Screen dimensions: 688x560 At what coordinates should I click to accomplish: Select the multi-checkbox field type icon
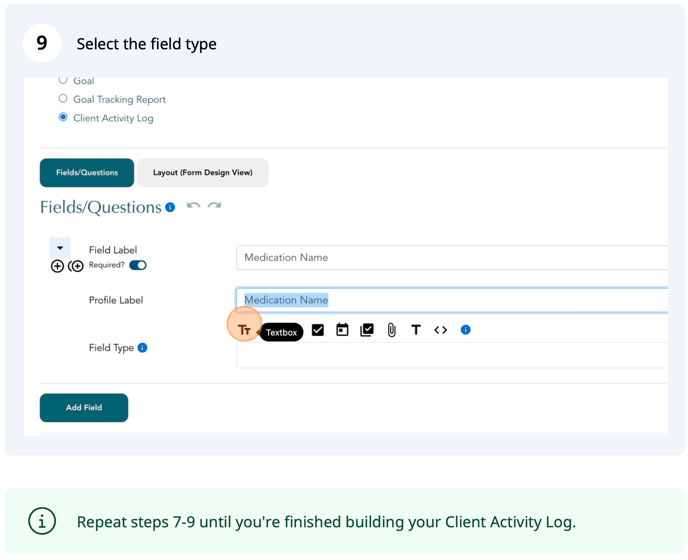[x=367, y=330]
